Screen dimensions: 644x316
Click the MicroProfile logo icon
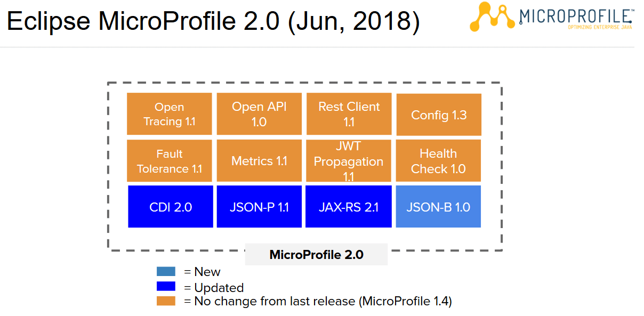point(493,17)
